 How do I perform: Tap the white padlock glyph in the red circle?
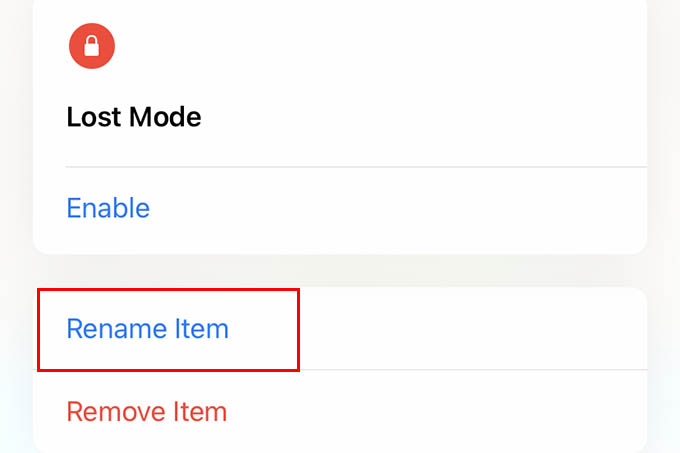coord(92,46)
